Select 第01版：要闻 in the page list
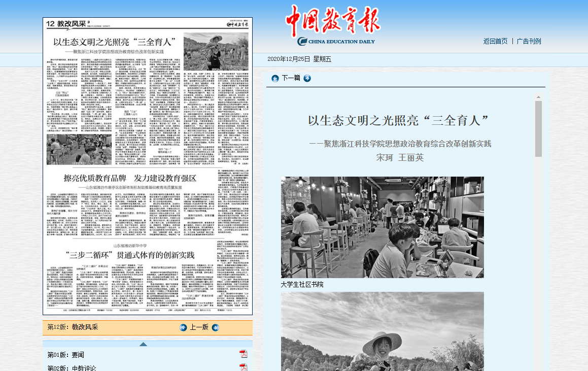The height and width of the screenshot is (371, 588). pos(66,355)
